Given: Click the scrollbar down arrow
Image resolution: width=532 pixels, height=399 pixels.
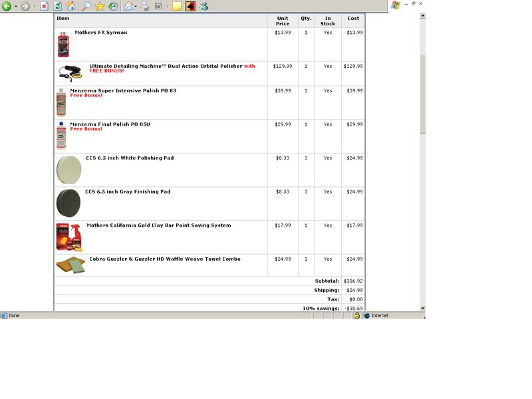Looking at the screenshot, I should pyautogui.click(x=423, y=308).
